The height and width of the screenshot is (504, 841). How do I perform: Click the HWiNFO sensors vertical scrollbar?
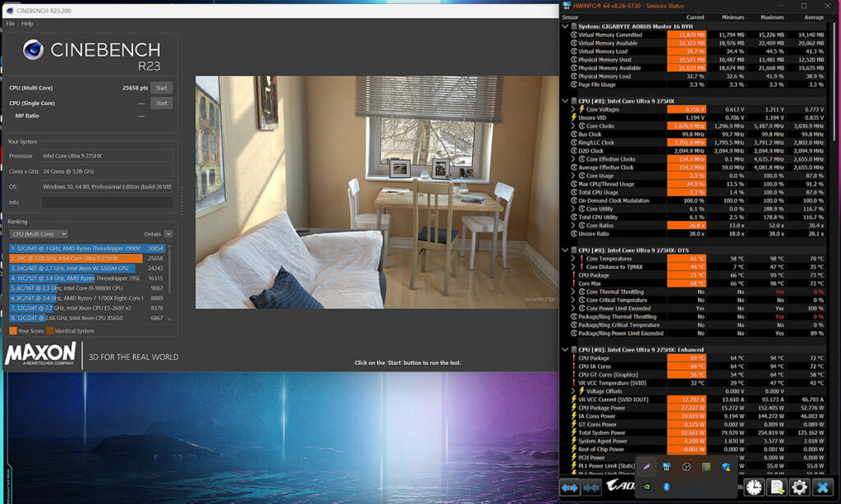point(834,80)
